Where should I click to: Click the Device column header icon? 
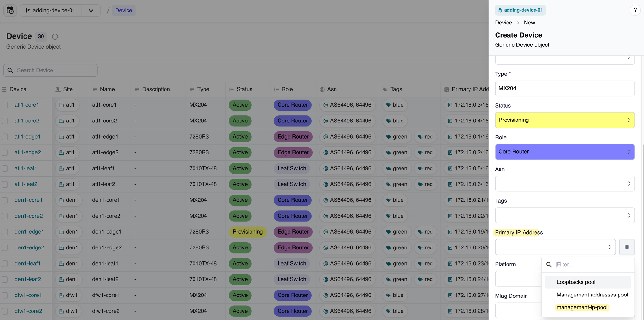(5, 89)
